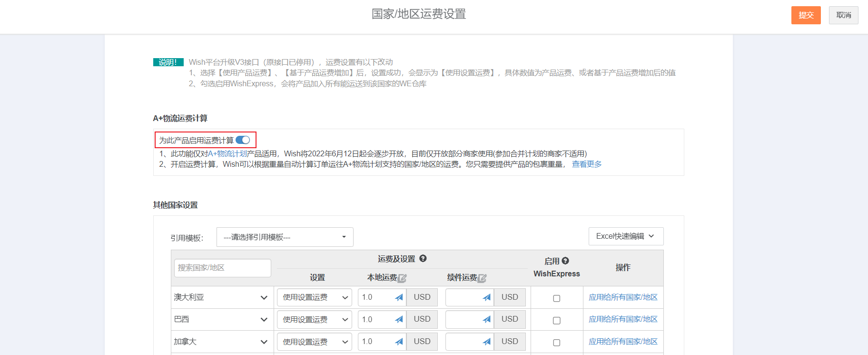Open the 使用设置运费 dropdown for 巴西
The height and width of the screenshot is (355, 868).
[314, 319]
